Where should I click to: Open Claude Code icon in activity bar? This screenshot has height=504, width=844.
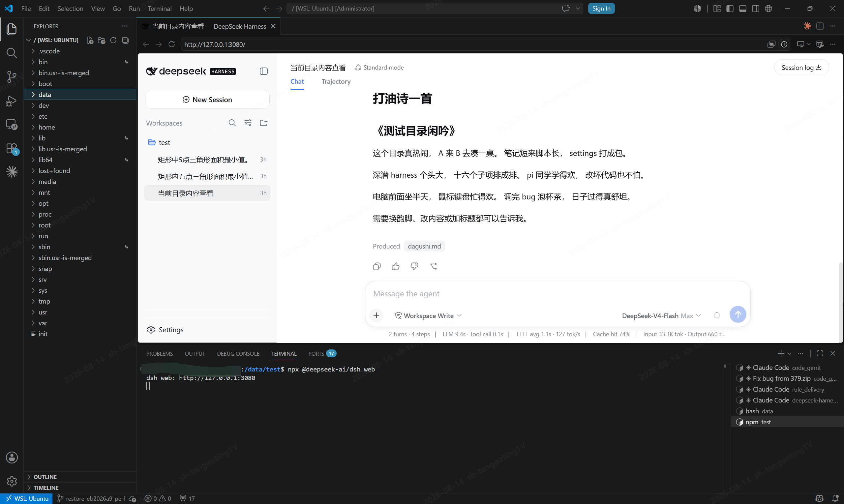tap(12, 172)
